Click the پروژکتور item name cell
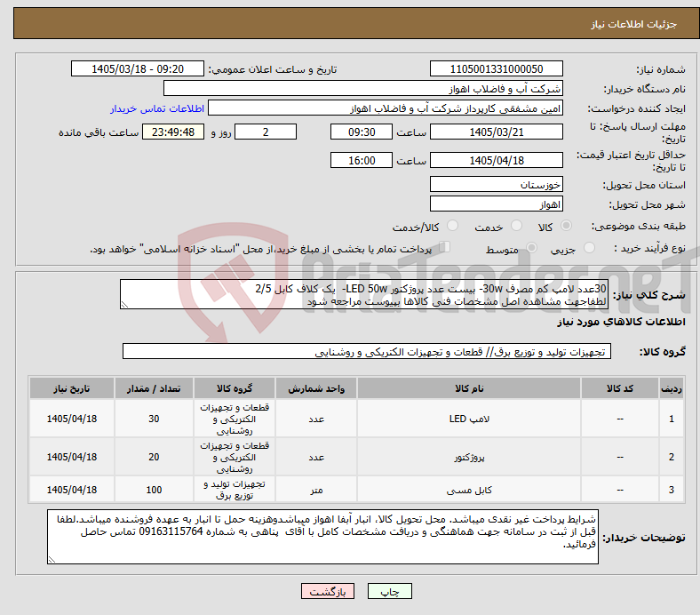700x615 pixels. pos(469,457)
